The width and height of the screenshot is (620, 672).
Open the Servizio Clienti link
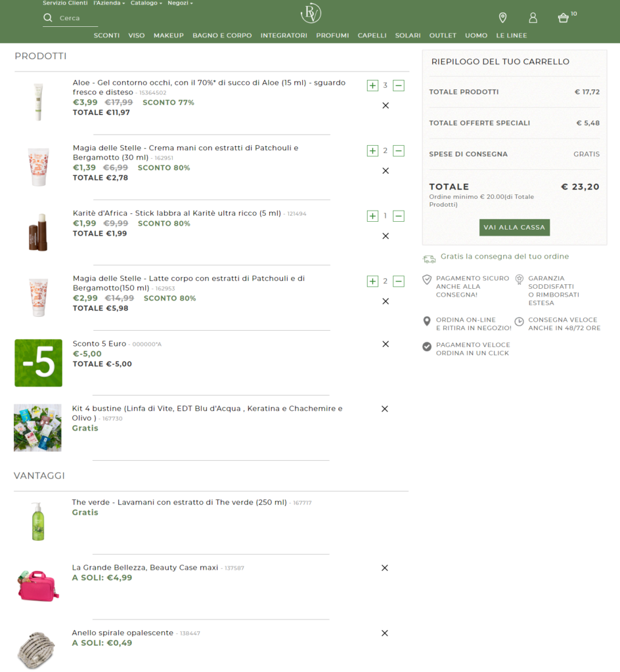65,3
